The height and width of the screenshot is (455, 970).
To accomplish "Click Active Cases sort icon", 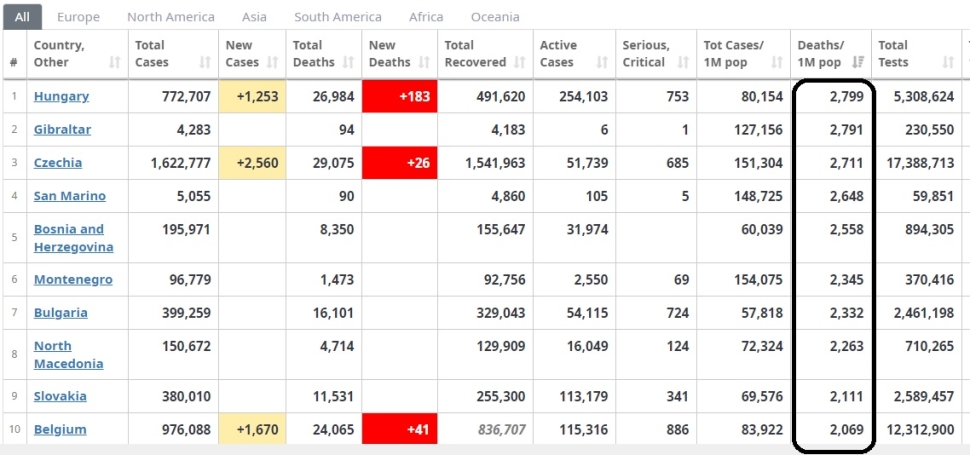I will (602, 62).
